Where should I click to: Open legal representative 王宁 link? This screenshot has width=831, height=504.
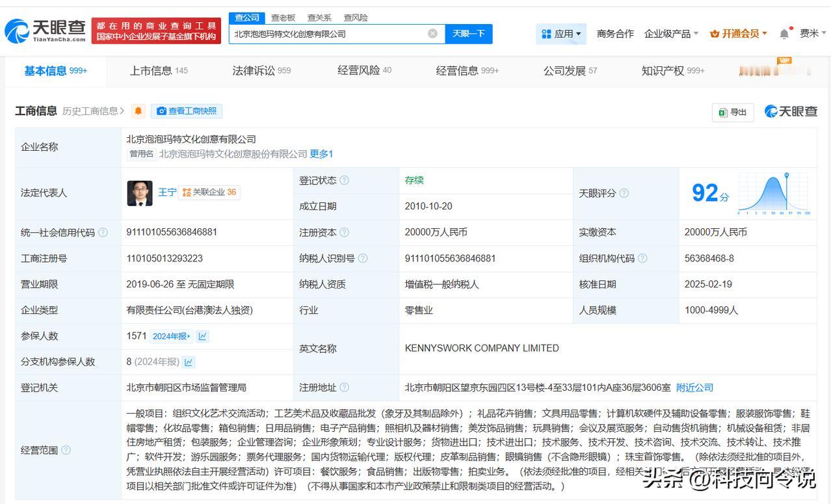167,192
